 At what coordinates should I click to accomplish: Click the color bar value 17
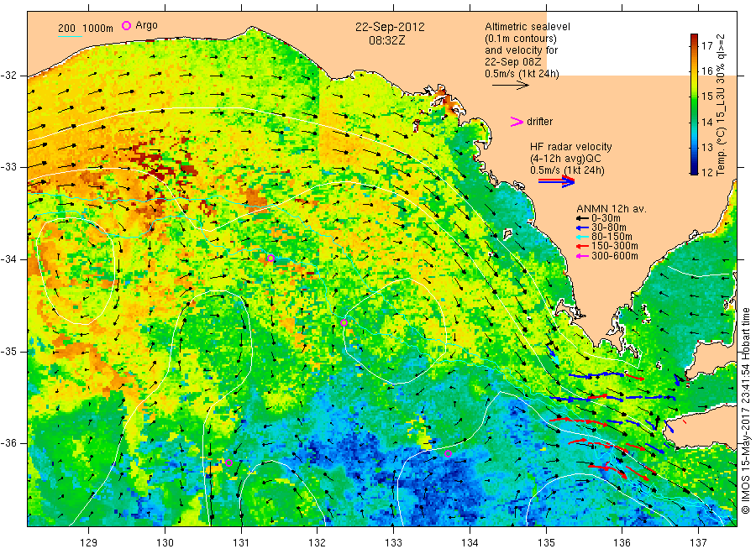pyautogui.click(x=706, y=46)
